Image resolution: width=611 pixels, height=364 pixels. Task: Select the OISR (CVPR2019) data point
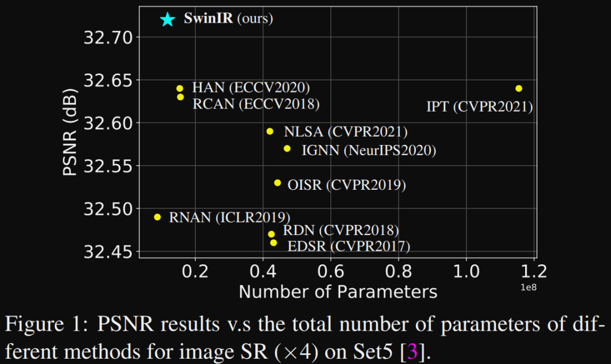click(277, 183)
